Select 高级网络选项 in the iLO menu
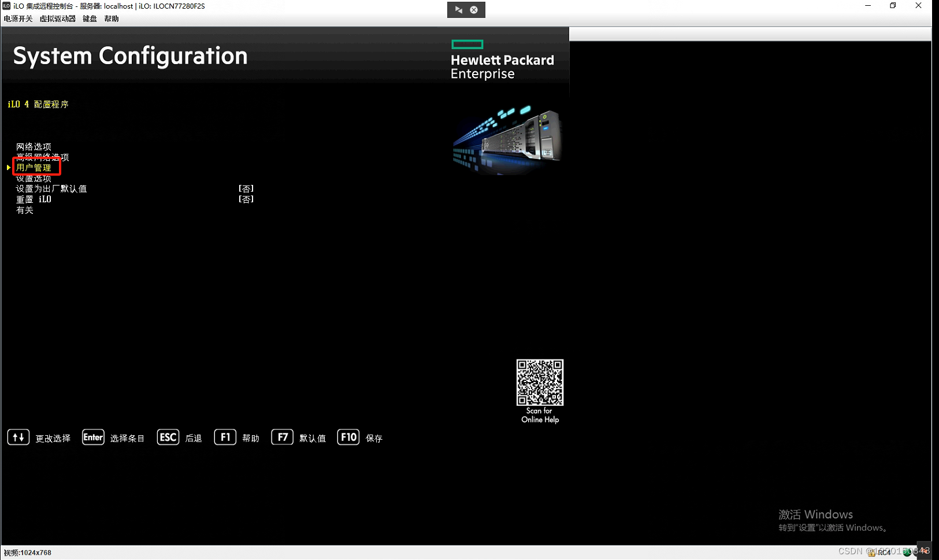Viewport: 939px width, 560px height. coord(42,157)
